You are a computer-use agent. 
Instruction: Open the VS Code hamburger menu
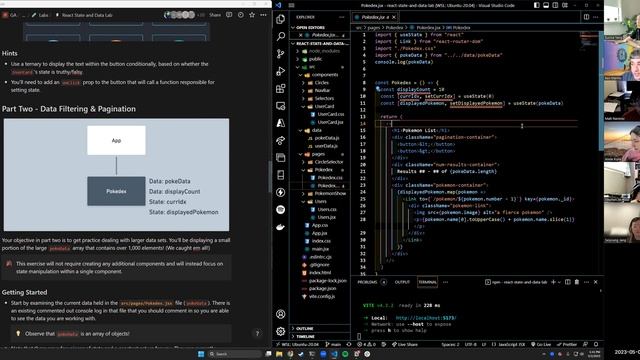pyautogui.click(x=291, y=5)
